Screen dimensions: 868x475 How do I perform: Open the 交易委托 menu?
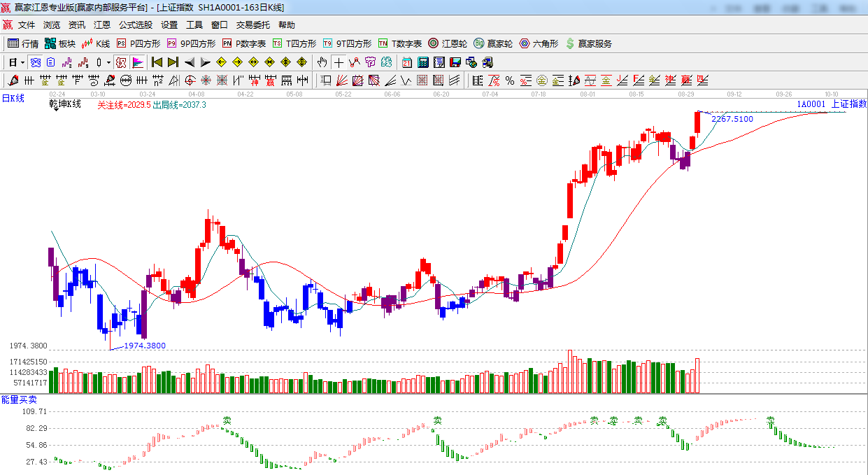252,25
